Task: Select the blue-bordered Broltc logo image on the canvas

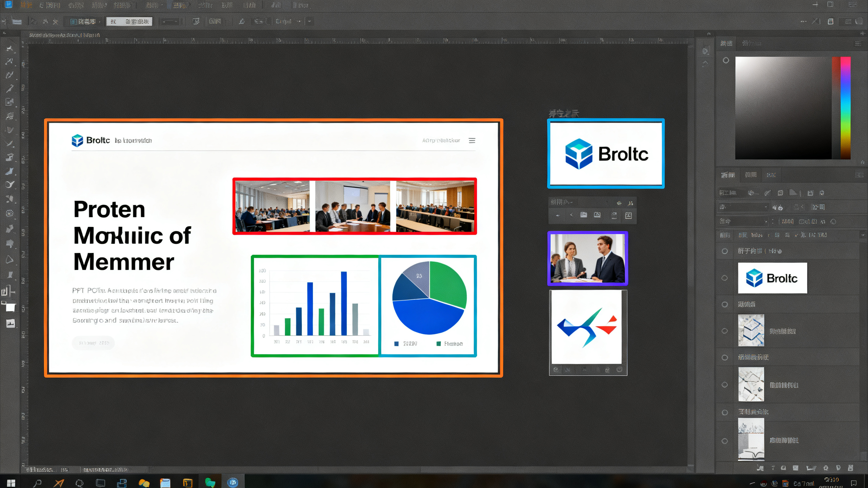Action: 606,153
